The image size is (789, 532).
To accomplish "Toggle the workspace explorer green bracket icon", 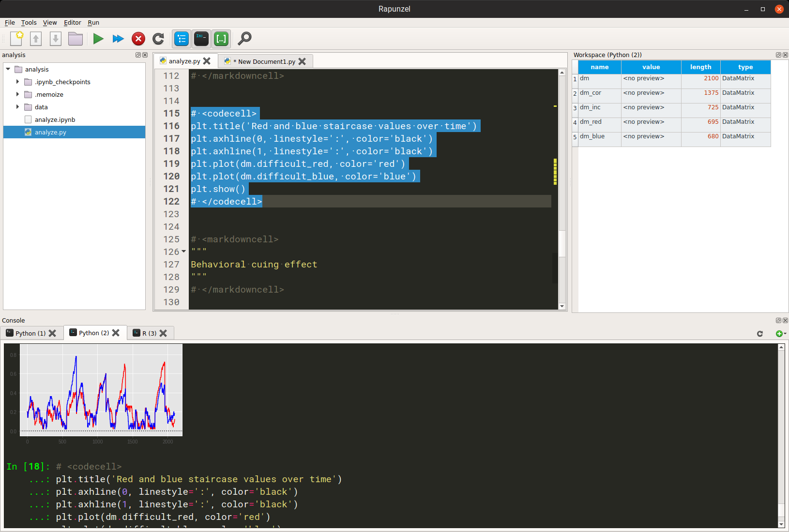I will click(x=221, y=39).
